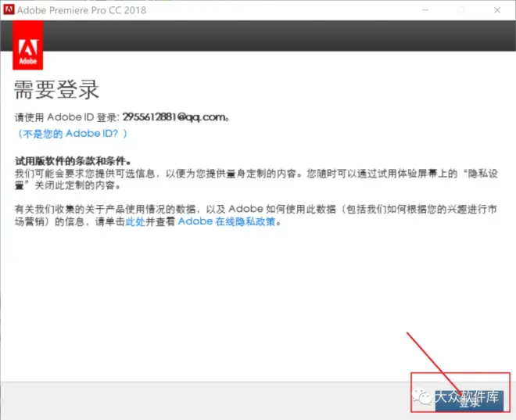
Task: Open the 'Adobe 在线隐私政策' link
Action: (x=227, y=221)
